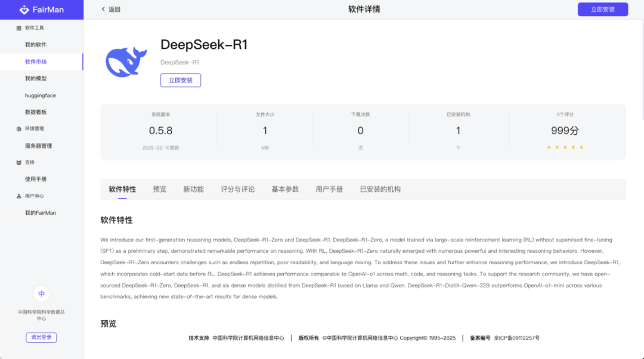Open 服务器管理 sidebar item
The width and height of the screenshot is (644, 359).
point(38,146)
